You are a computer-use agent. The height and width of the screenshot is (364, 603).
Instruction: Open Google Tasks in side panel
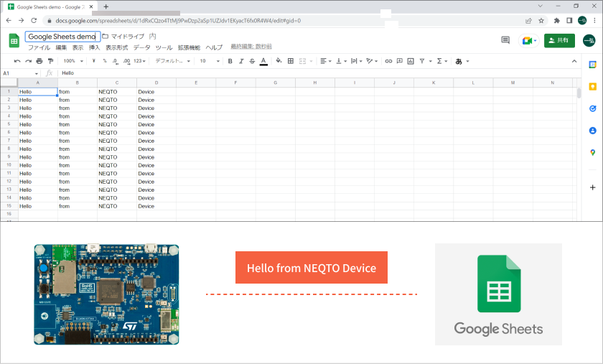(x=592, y=108)
